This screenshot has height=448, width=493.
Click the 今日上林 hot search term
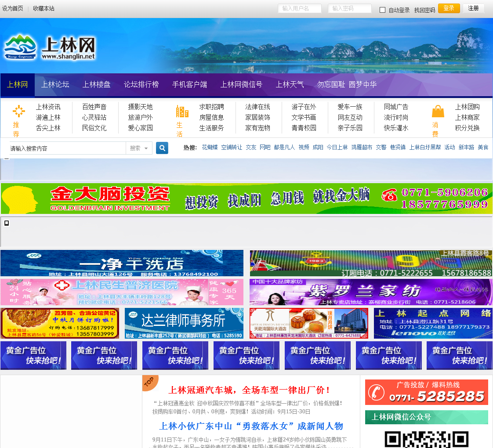click(337, 147)
